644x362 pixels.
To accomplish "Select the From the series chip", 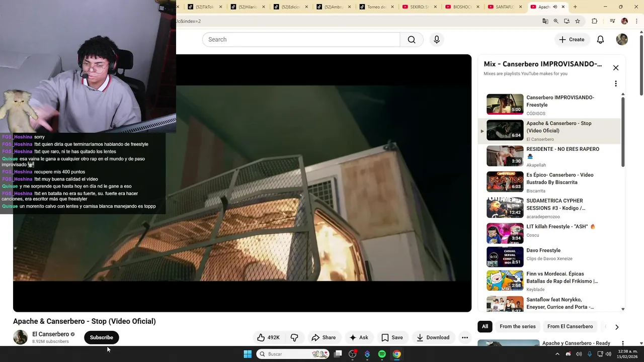I will click(x=518, y=327).
